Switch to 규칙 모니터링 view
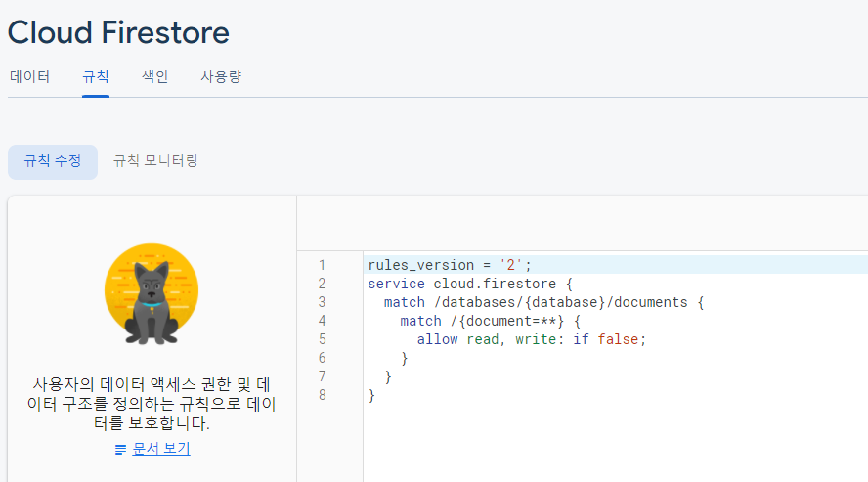Image resolution: width=868 pixels, height=482 pixels. (155, 161)
